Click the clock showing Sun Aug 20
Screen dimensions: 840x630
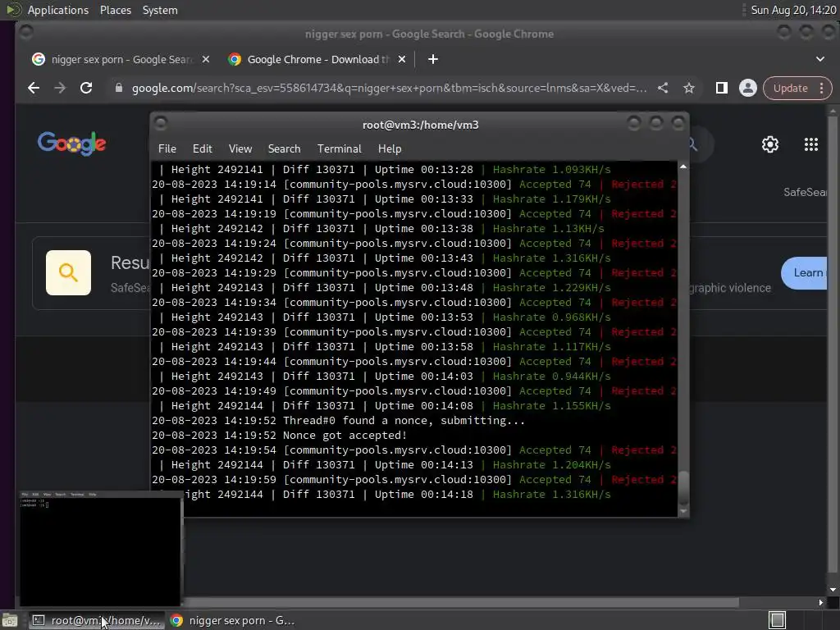pos(793,10)
